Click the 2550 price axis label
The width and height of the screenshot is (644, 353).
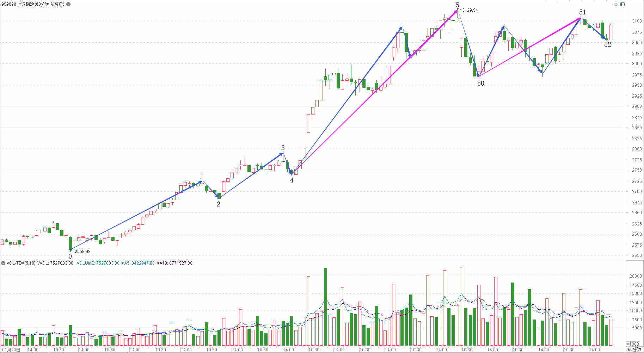click(x=637, y=255)
